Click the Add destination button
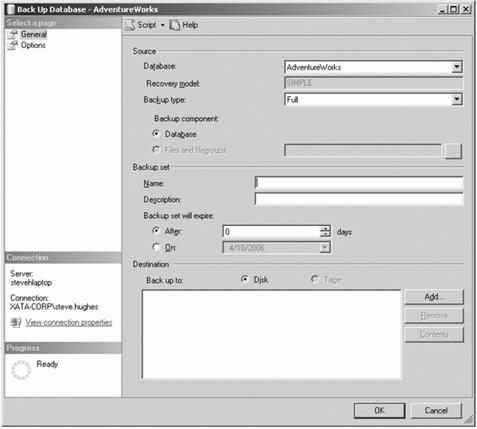 [x=434, y=297]
